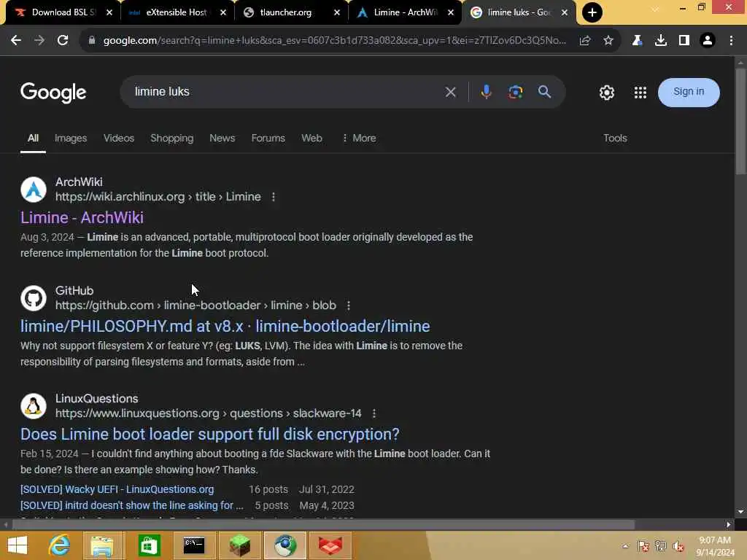Open the muted volume tray icon
747x560 pixels.
click(679, 546)
